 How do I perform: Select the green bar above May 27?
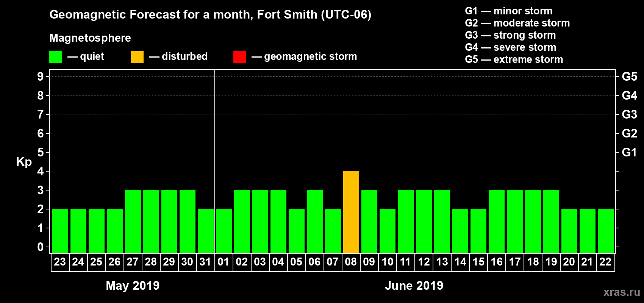click(133, 222)
